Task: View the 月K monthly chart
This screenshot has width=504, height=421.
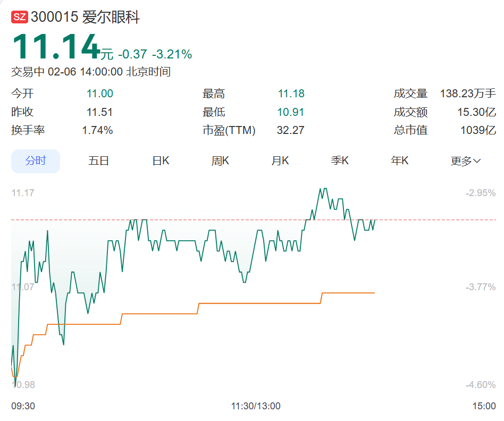Action: (x=280, y=161)
